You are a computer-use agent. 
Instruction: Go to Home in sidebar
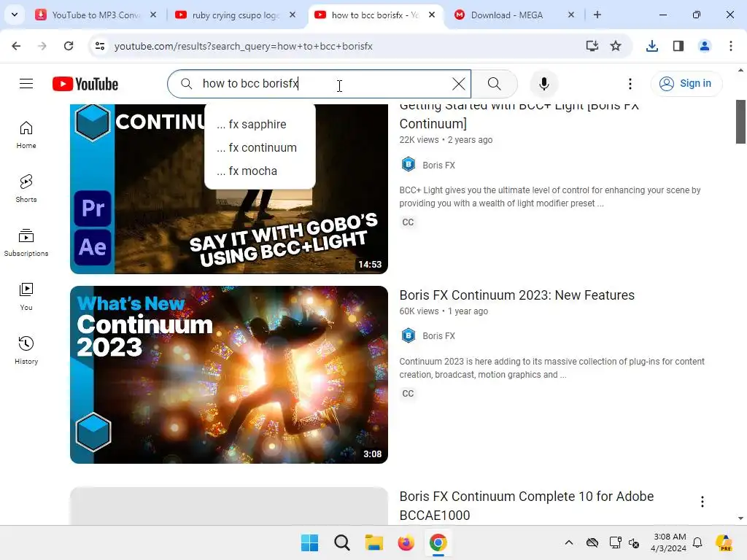(x=26, y=135)
